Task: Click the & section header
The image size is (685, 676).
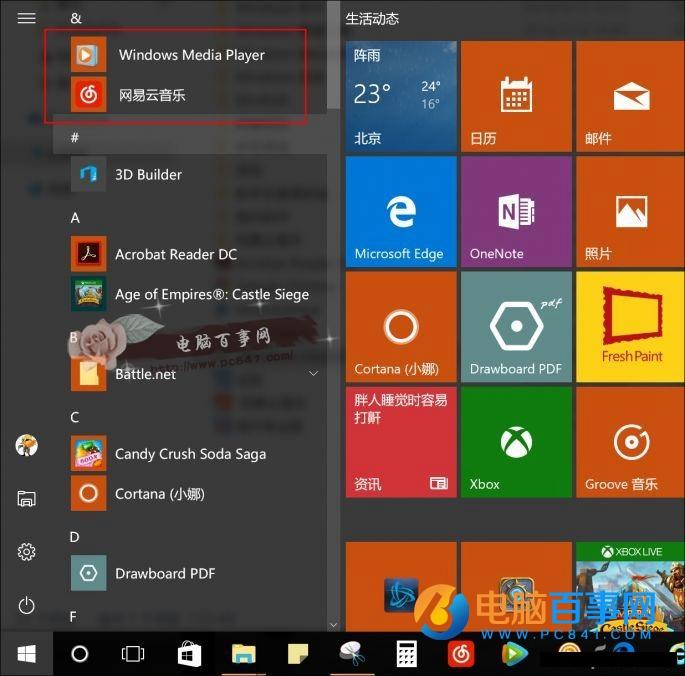Action: 76,18
